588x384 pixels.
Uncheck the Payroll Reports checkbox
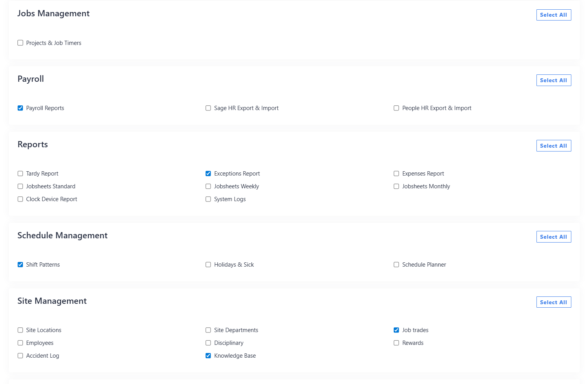click(20, 108)
